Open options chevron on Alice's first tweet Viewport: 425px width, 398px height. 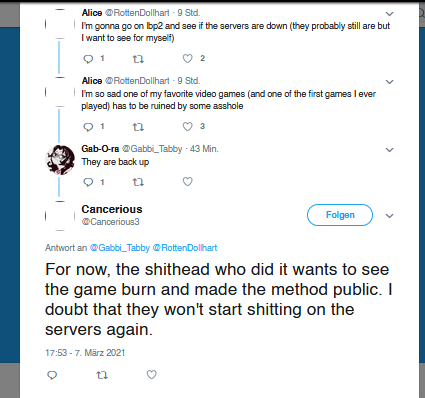pos(389,14)
